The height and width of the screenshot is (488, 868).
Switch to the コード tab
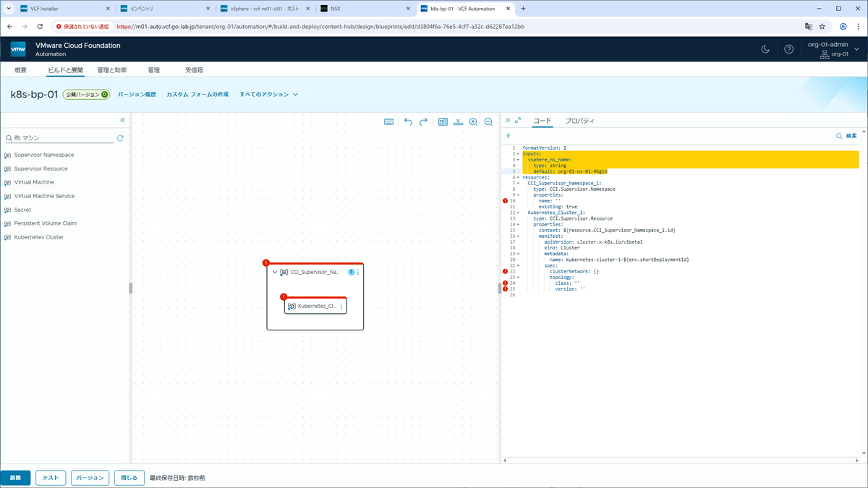click(542, 121)
